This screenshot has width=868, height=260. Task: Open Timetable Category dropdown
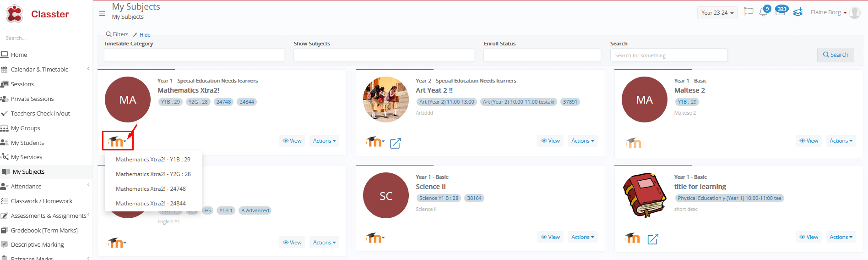[194, 55]
